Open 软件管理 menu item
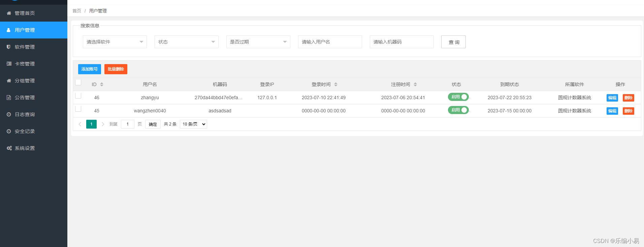Viewport: 644px width, 247px height. coord(34,47)
